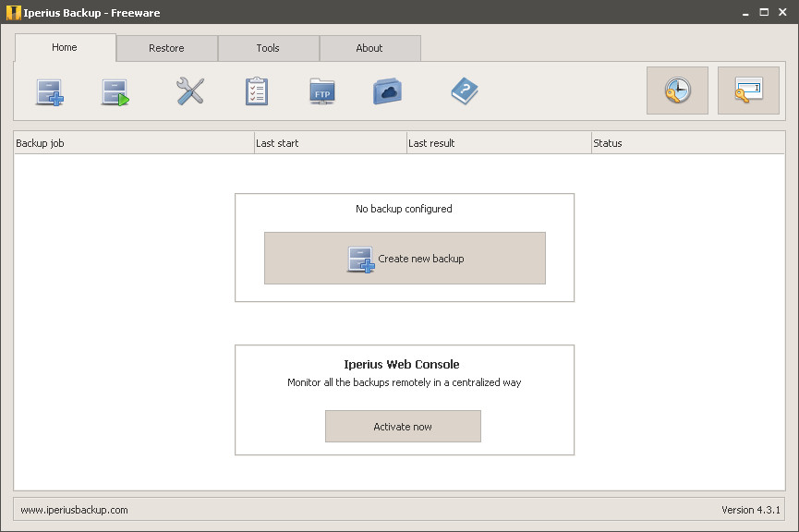View backup logs via the clipboard checklist icon
This screenshot has height=532, width=799.
pos(256,91)
